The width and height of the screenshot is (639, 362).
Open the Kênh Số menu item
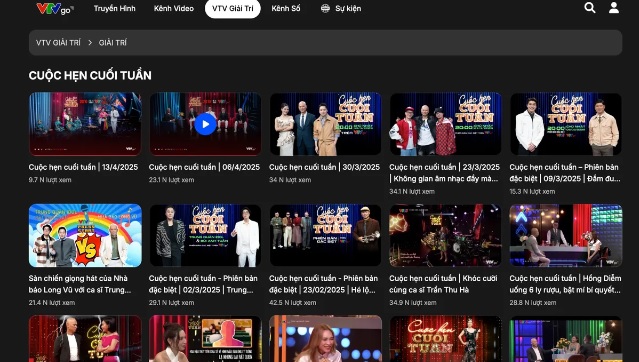click(x=286, y=8)
